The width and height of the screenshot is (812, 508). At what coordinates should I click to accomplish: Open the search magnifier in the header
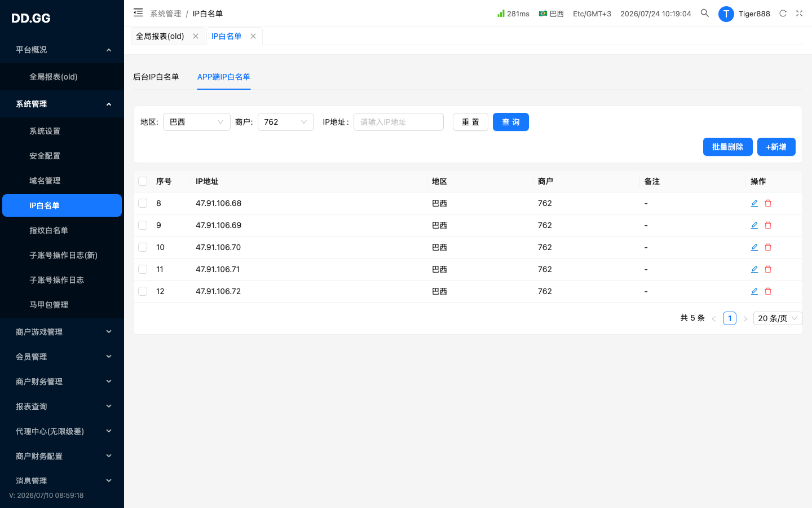(x=705, y=13)
